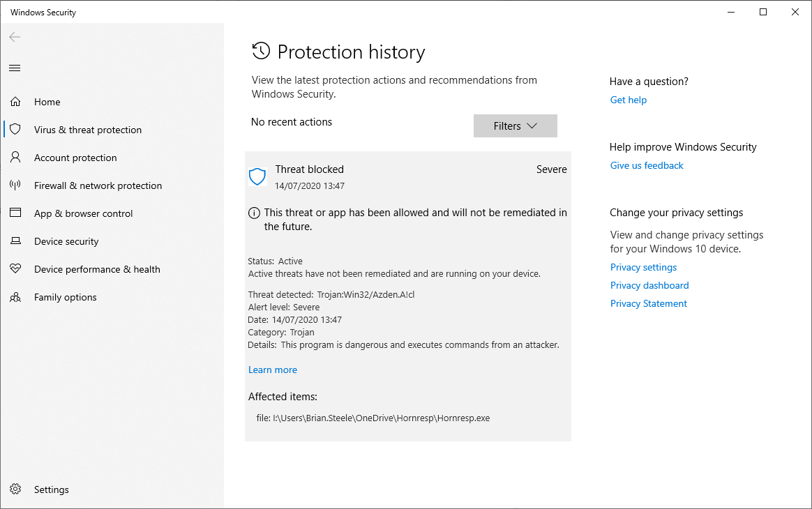
Task: Click the 'Affected items:' heading
Action: tap(283, 397)
